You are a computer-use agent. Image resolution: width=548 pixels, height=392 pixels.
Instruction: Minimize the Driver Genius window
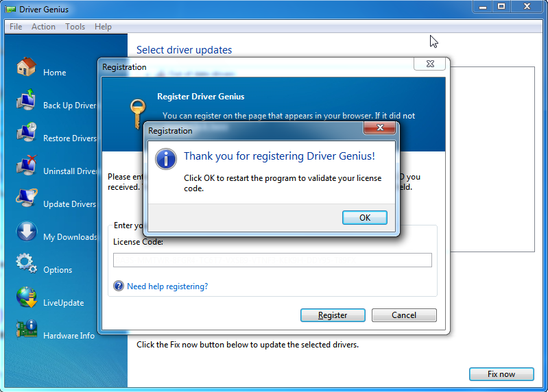(x=483, y=7)
